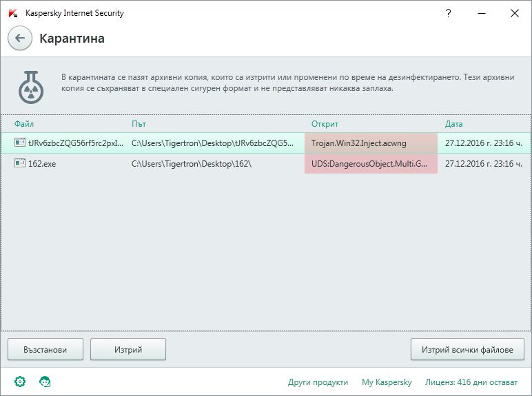Click Изтрий всички файлове button
The image size is (532, 396).
[467, 349]
